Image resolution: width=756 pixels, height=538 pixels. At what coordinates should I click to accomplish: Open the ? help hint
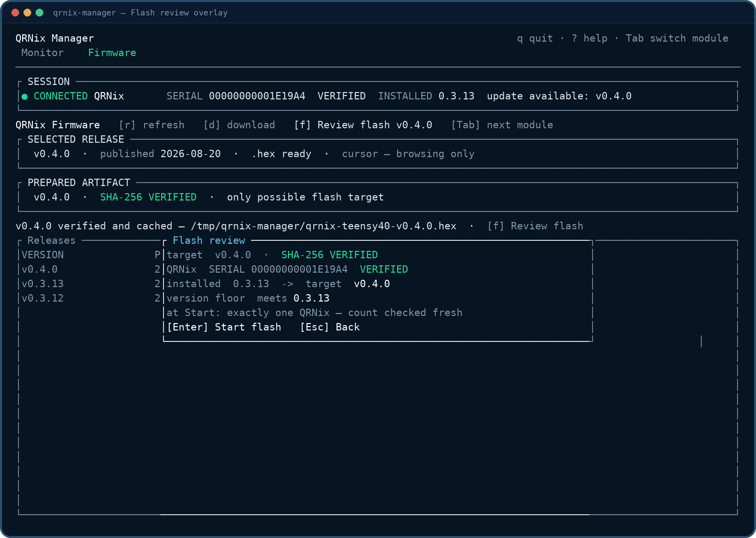click(x=589, y=38)
